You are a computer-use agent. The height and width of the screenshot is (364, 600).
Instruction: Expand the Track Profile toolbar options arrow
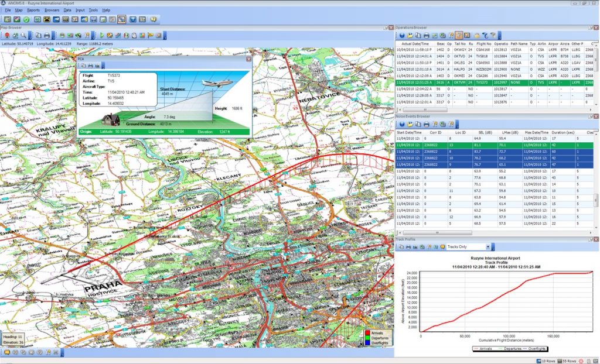click(493, 248)
